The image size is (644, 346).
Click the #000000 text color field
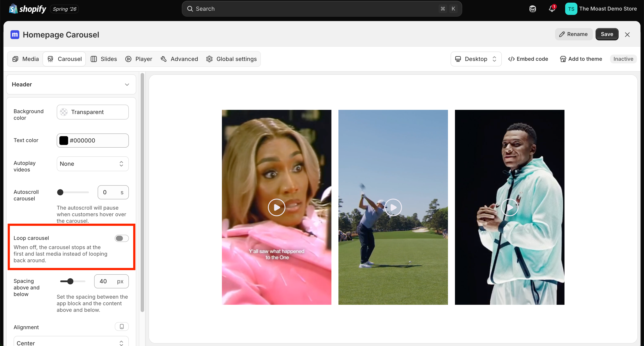coord(93,141)
